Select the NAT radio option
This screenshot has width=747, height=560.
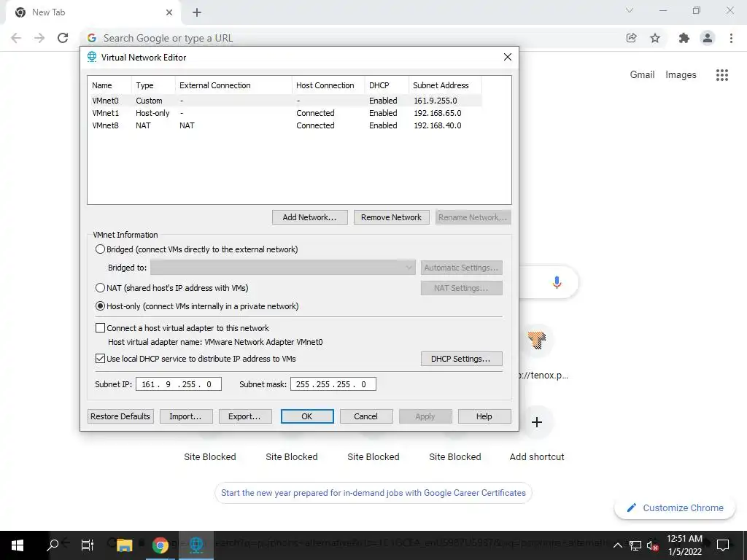pyautogui.click(x=100, y=287)
